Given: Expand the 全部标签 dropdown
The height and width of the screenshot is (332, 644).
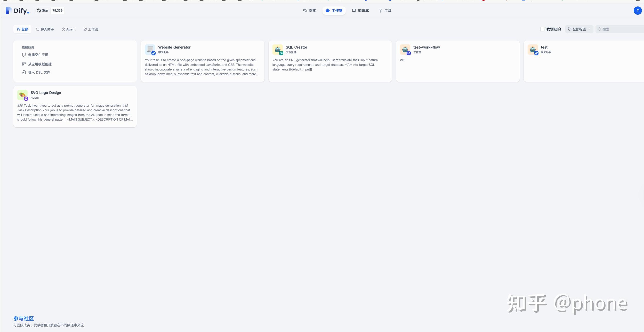Looking at the screenshot, I should [579, 29].
